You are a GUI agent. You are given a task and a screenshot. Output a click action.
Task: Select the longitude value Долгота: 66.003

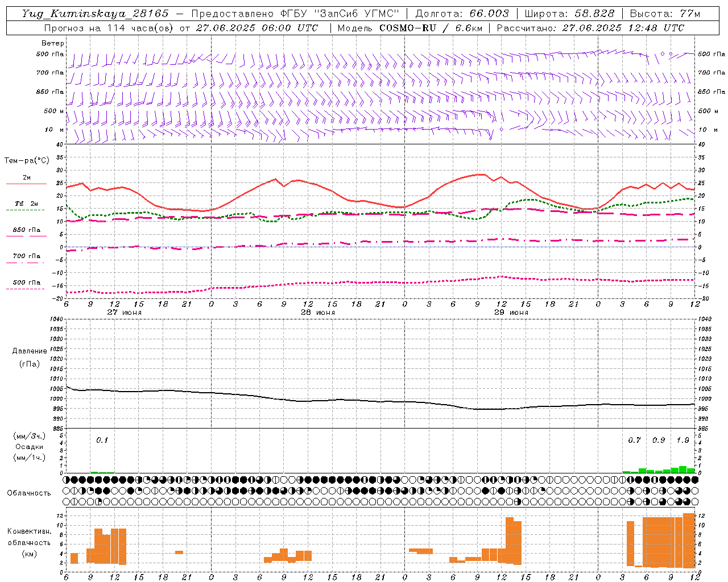click(x=462, y=14)
